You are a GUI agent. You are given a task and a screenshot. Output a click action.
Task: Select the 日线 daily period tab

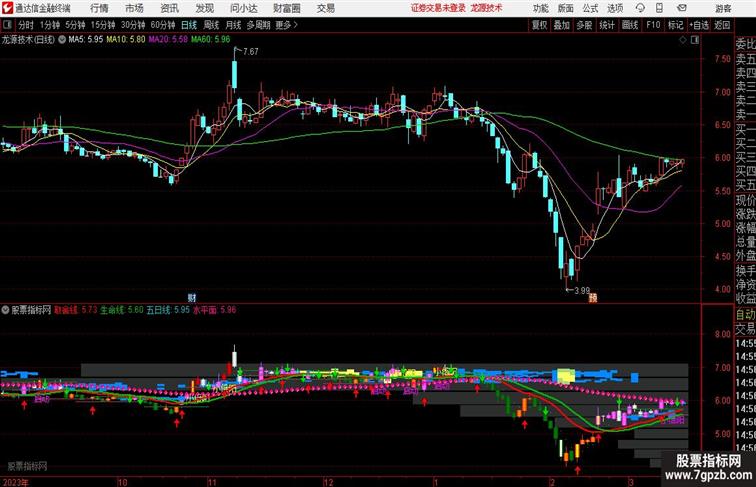pos(189,25)
